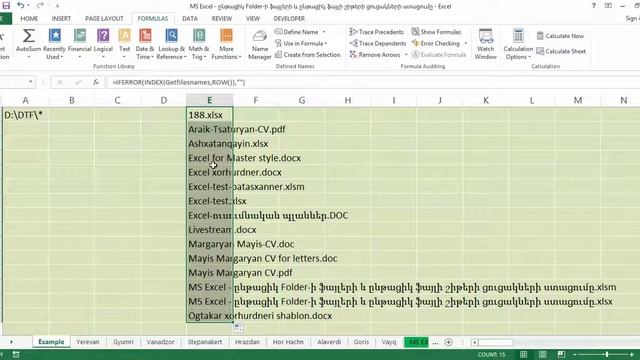
Task: Click Trace Precedents
Action: (376, 32)
